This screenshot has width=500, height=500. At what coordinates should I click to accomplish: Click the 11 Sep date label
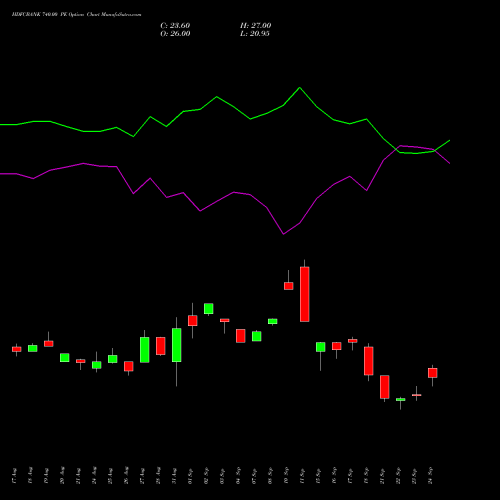(x=302, y=476)
